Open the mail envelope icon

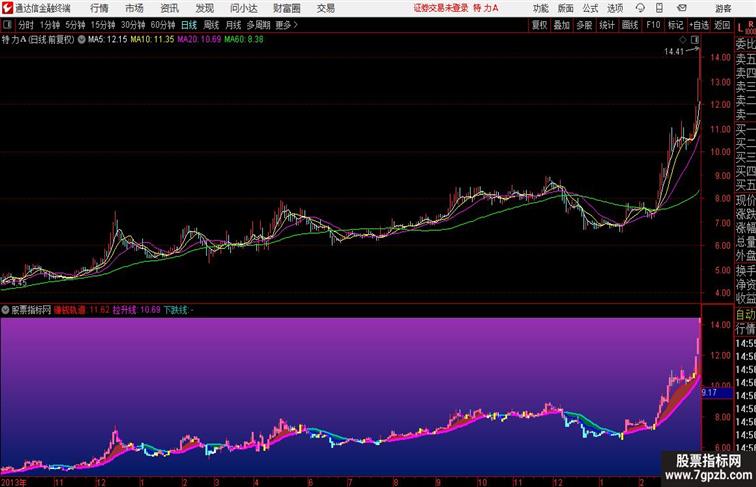point(682,8)
